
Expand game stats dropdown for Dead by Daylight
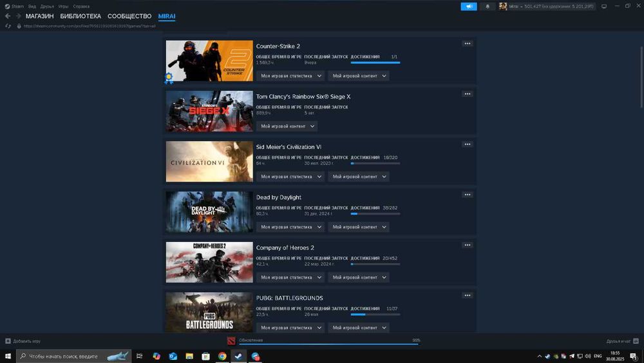click(290, 227)
